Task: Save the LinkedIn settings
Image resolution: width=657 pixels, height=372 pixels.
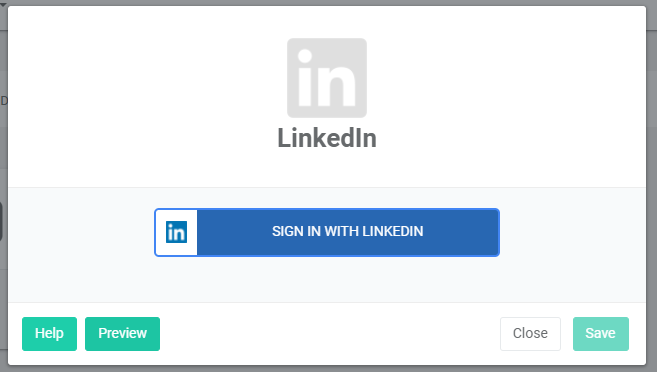Action: pyautogui.click(x=601, y=334)
